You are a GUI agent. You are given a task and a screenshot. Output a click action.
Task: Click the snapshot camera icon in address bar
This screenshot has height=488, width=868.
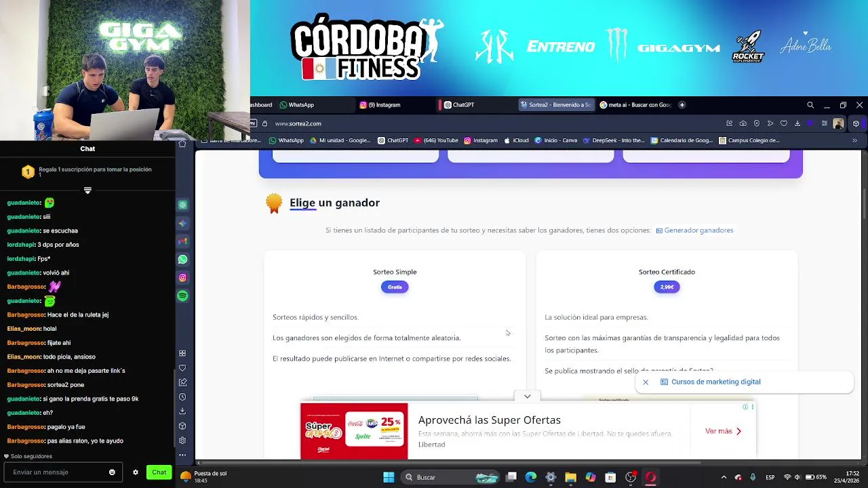click(743, 123)
